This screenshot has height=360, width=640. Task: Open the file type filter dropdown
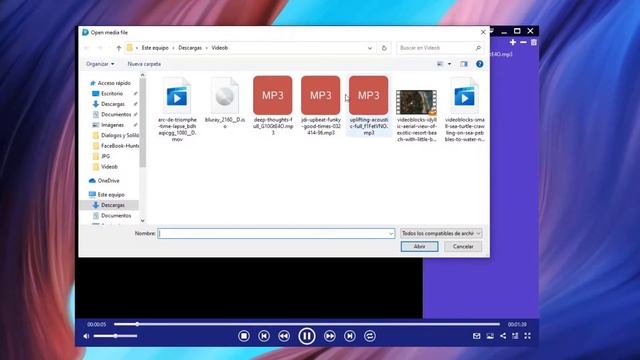pos(441,233)
